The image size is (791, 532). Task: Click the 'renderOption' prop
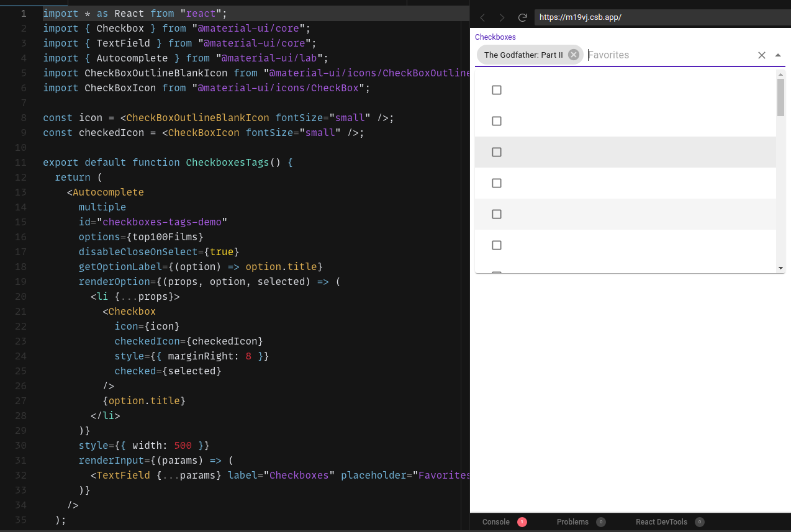pos(114,282)
